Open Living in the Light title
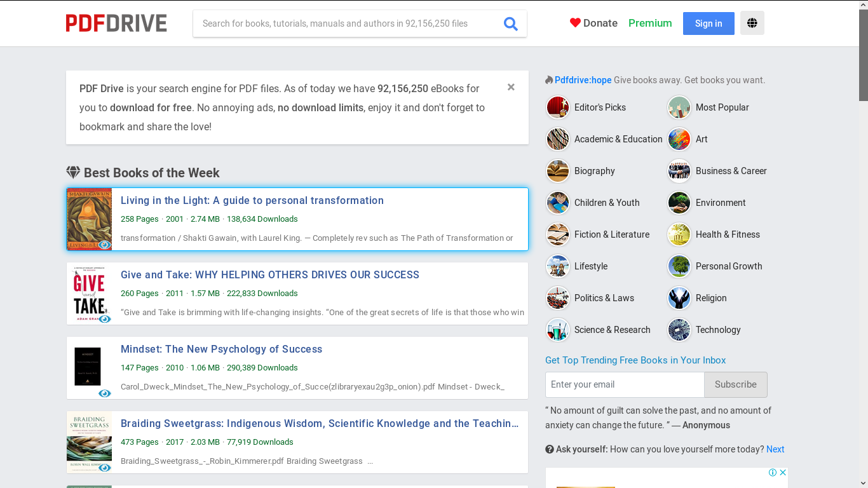868x488 pixels. click(252, 200)
